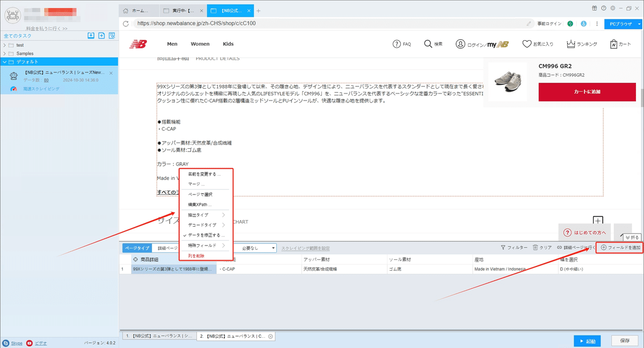Screen dimensions: 644x348
Task: Click the green circular icon beside 事前ログイン
Action: [570, 24]
